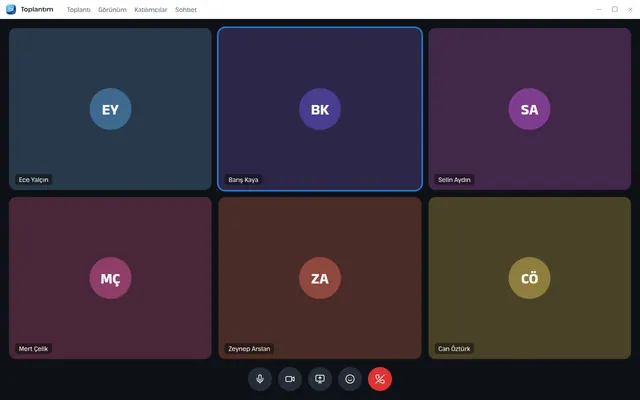Click the EY avatar circle

coord(110,109)
